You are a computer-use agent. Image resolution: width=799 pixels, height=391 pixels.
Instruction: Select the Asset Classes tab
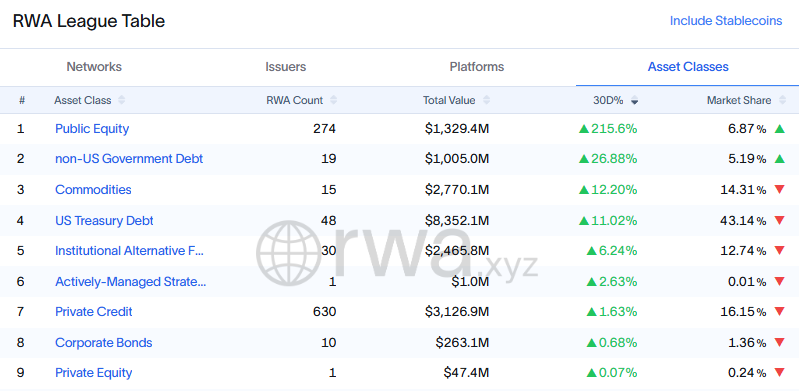click(x=688, y=67)
